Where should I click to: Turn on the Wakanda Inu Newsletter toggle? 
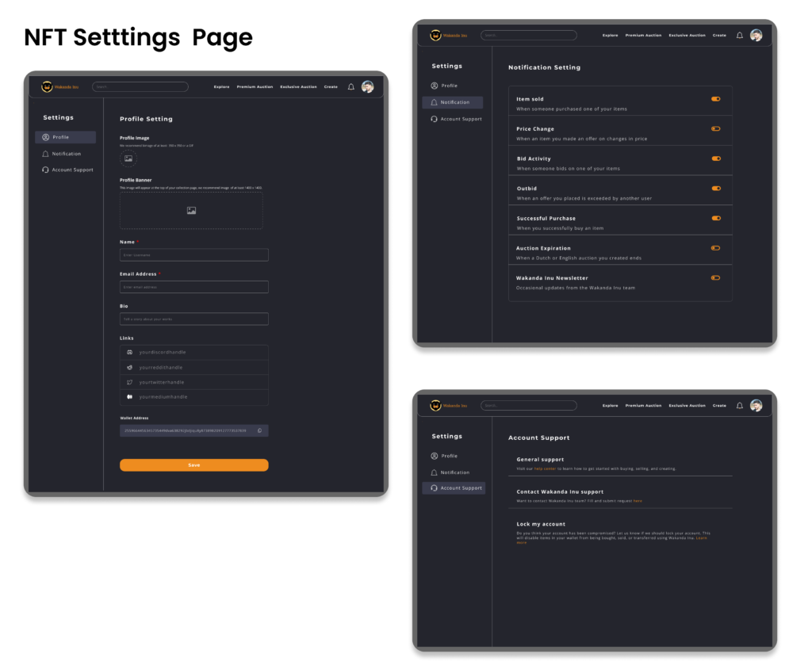click(x=716, y=278)
